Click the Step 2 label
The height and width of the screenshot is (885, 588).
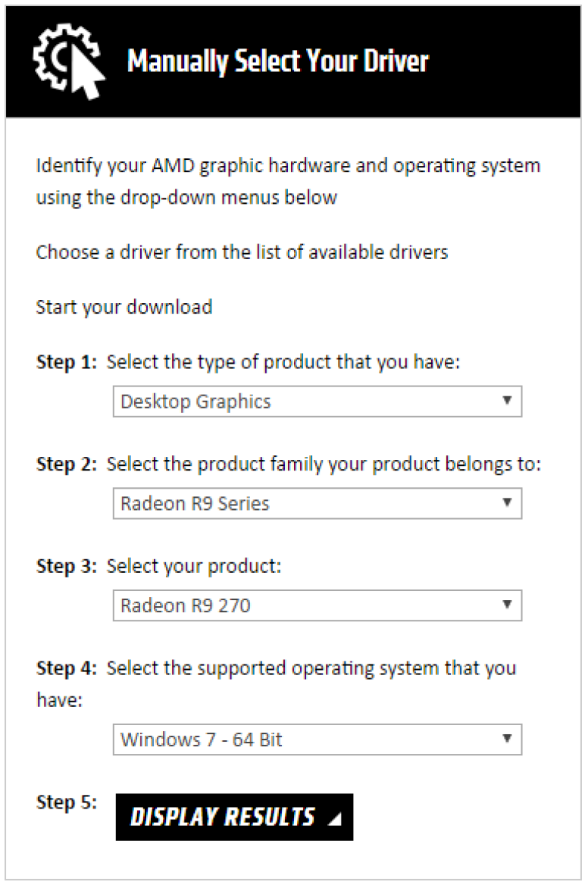[x=67, y=464]
